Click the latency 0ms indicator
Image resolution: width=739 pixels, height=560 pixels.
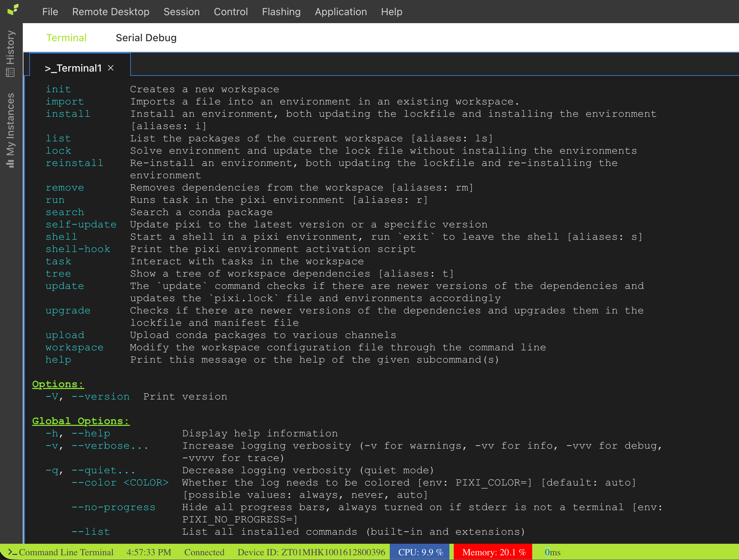(552, 552)
